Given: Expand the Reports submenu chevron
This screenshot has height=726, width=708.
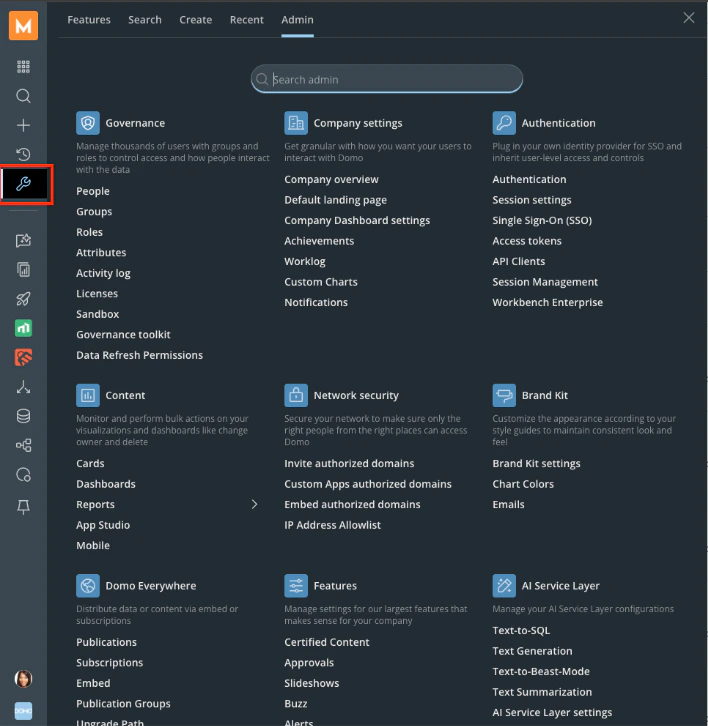Looking at the screenshot, I should (254, 504).
